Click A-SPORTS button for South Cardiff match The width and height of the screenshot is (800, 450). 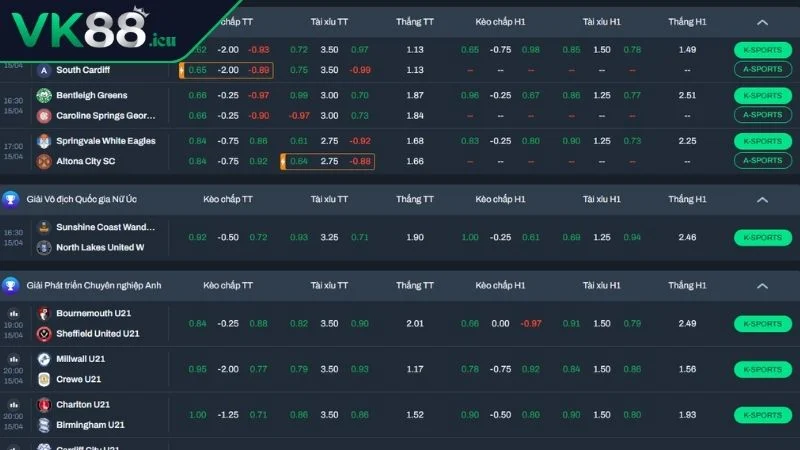(x=763, y=69)
